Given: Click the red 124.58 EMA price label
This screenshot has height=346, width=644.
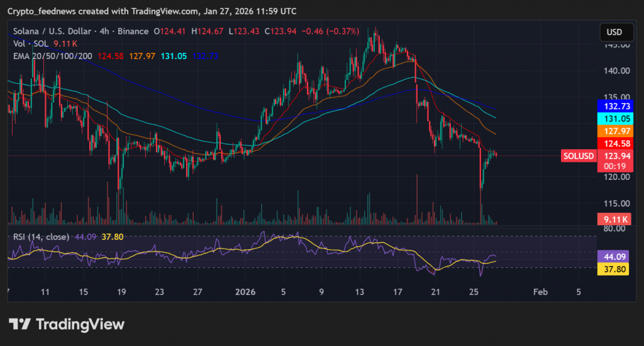Looking at the screenshot, I should (613, 143).
